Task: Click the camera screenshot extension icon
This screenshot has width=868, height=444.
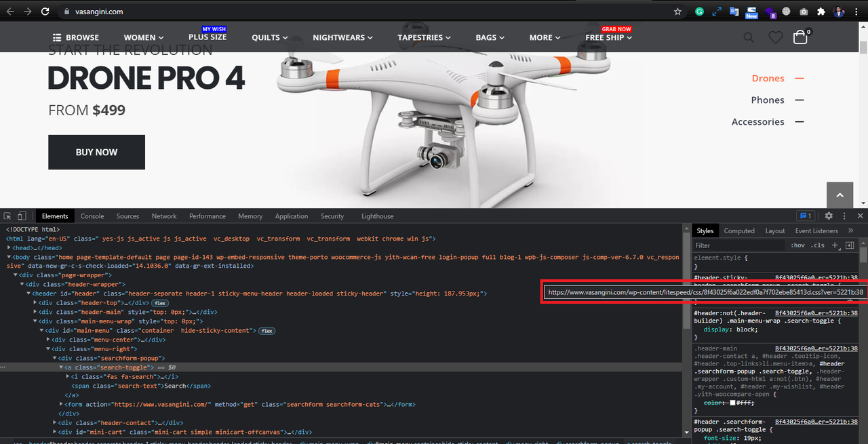Action: [804, 12]
